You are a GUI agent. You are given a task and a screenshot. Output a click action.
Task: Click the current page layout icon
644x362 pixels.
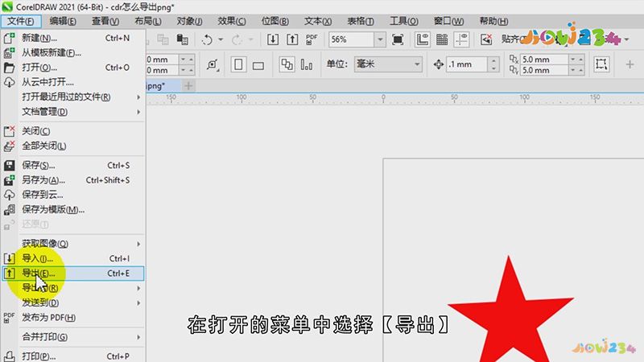[307, 64]
